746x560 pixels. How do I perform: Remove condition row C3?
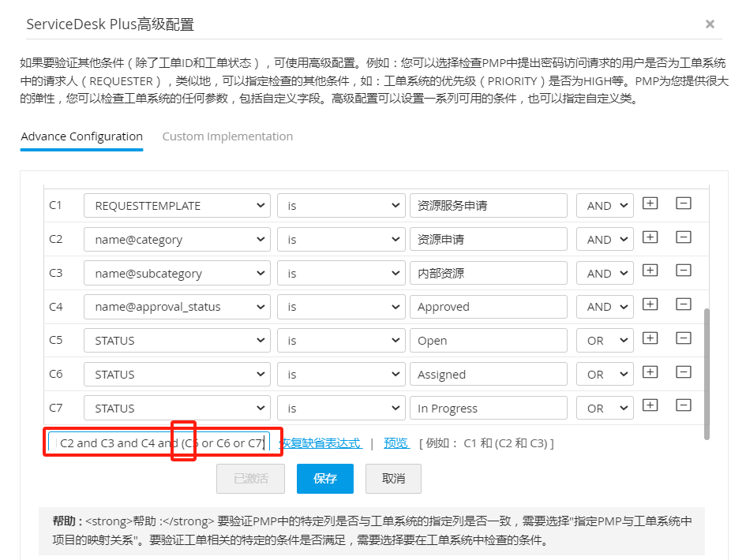tap(683, 271)
